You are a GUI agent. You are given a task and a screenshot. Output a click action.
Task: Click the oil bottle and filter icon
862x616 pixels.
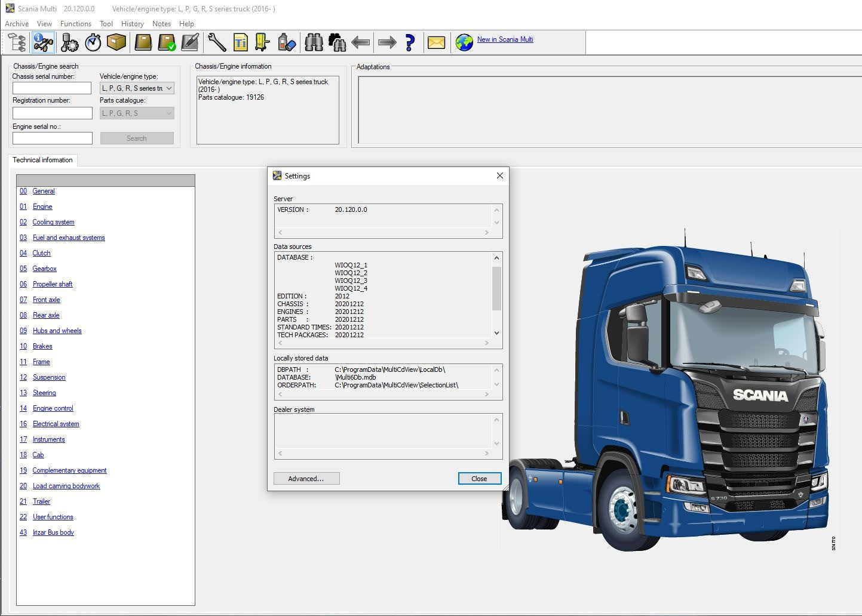[287, 42]
